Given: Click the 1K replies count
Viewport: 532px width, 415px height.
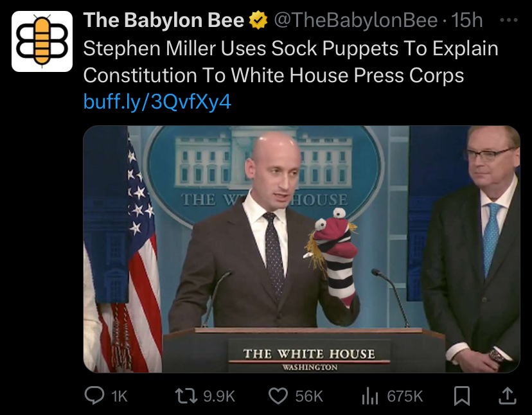Looking at the screenshot, I should coord(120,396).
